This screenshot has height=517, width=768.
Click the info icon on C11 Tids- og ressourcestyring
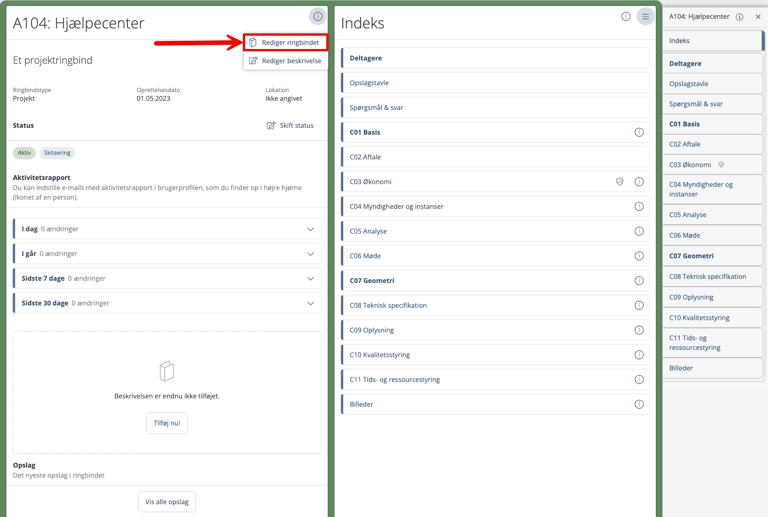[639, 380]
